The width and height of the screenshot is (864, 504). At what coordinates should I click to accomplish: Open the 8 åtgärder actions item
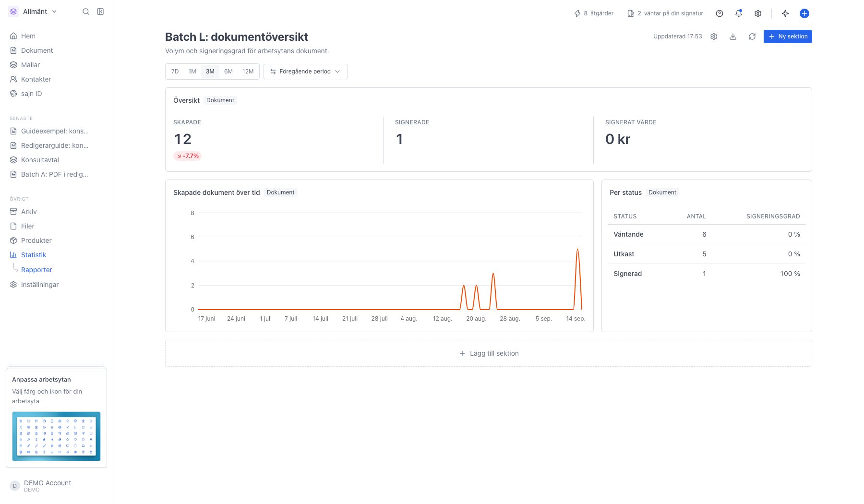pos(594,13)
